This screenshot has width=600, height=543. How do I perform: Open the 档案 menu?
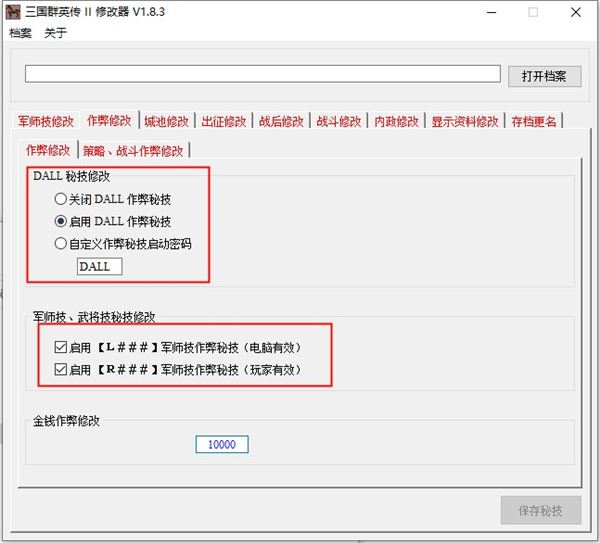[x=20, y=33]
